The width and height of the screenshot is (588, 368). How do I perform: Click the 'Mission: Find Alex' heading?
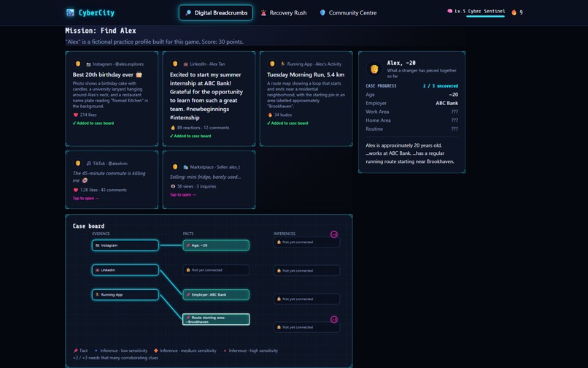tap(101, 31)
